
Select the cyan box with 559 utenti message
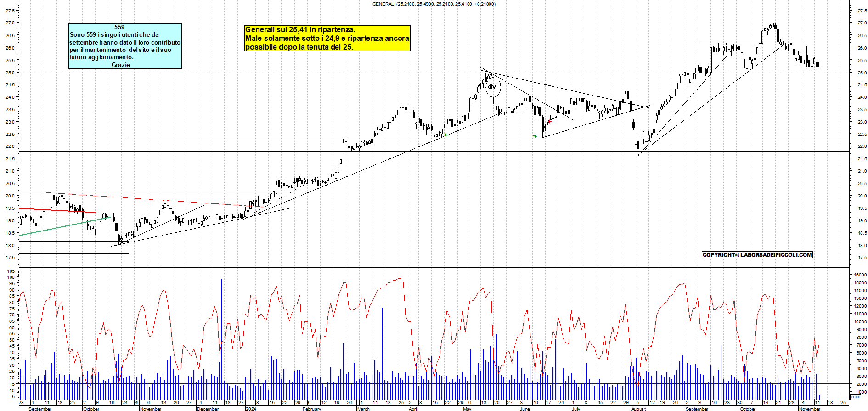(x=125, y=46)
